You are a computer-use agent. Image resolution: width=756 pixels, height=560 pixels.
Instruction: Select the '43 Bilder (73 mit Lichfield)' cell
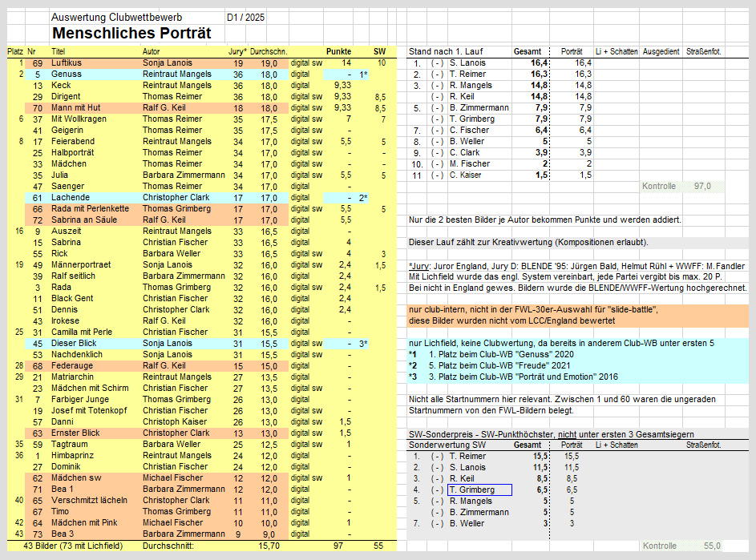tap(74, 546)
